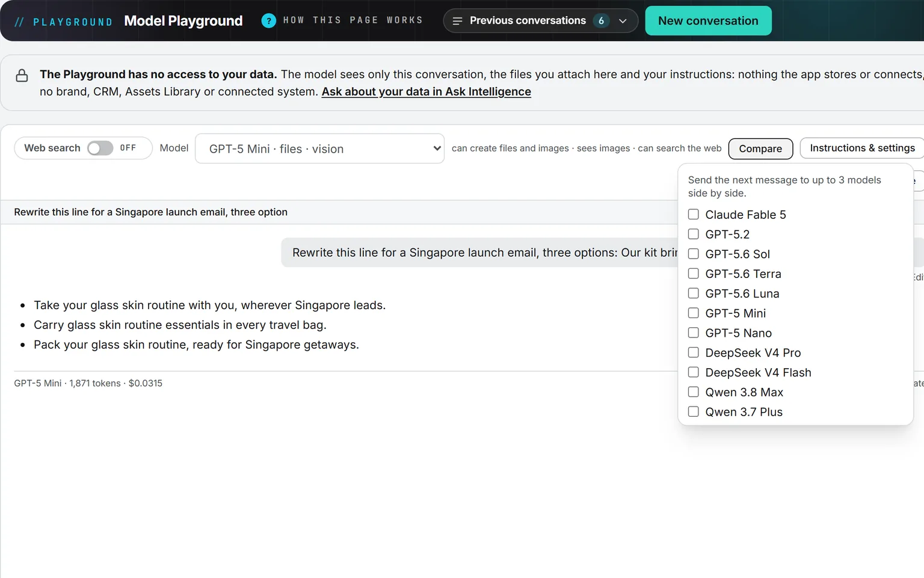Click 'can create files and images' capability text
924x578 pixels.
pyautogui.click(x=510, y=149)
